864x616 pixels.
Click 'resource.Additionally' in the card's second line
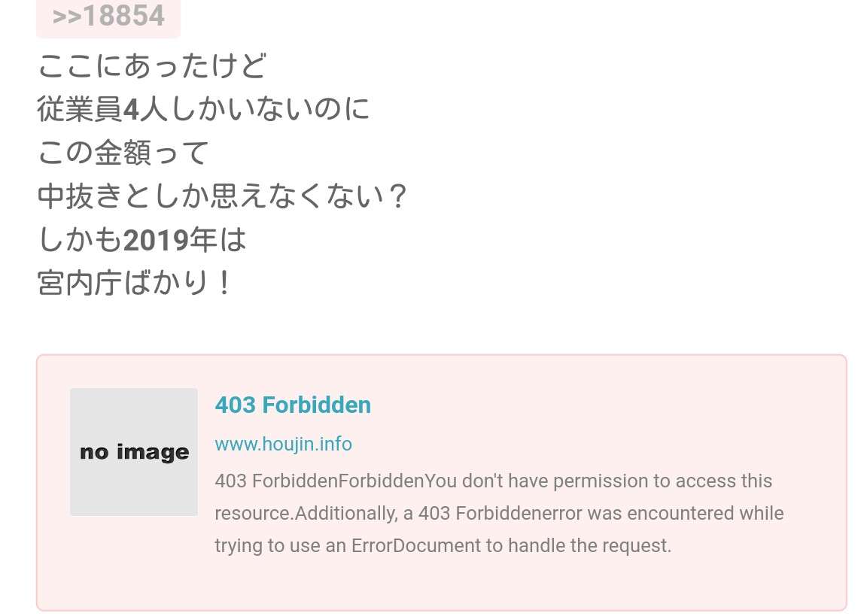coord(306,513)
